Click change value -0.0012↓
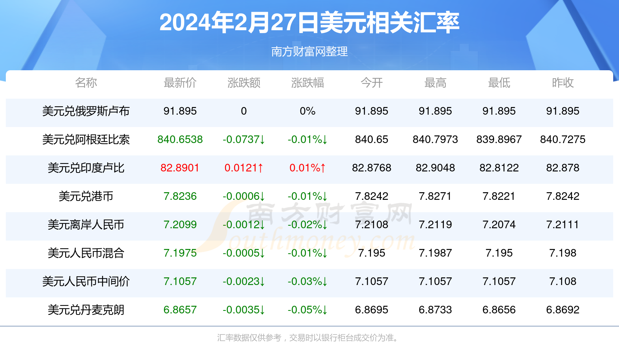The height and width of the screenshot is (364, 619). [x=244, y=225]
